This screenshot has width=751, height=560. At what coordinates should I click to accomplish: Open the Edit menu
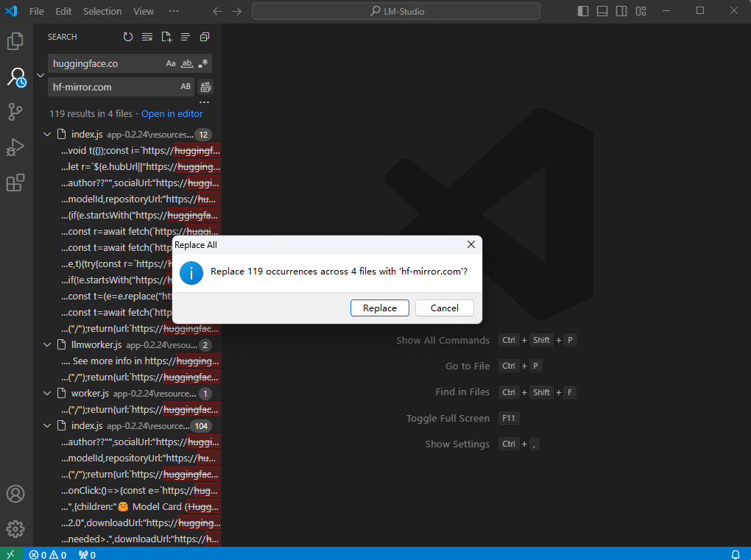[x=63, y=11]
